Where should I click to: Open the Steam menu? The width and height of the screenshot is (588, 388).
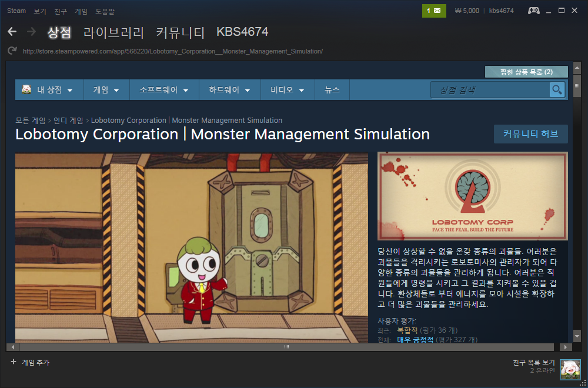click(x=16, y=11)
